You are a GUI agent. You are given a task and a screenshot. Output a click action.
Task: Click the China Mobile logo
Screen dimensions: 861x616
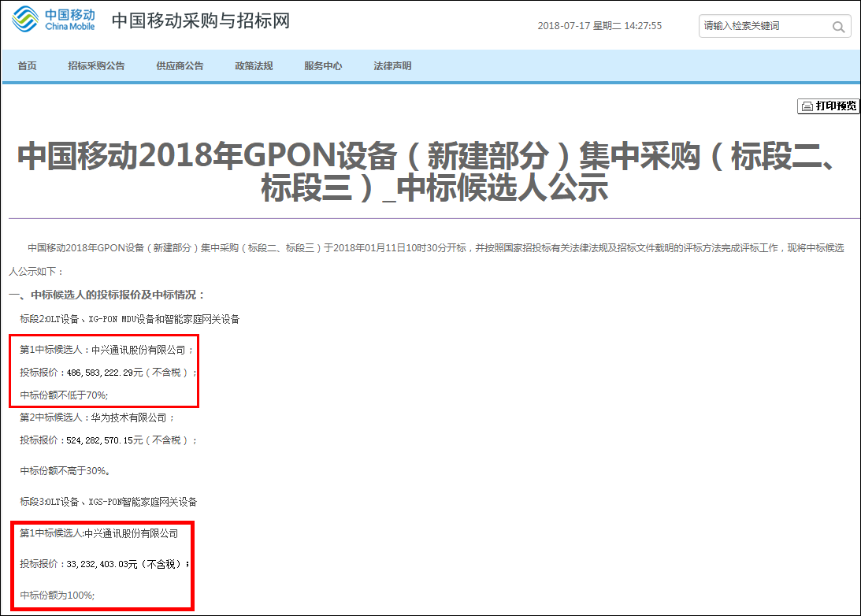pos(54,19)
